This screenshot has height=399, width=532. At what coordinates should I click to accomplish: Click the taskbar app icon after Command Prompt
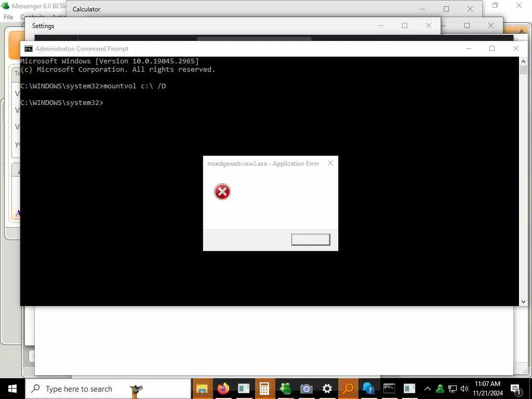(x=409, y=389)
